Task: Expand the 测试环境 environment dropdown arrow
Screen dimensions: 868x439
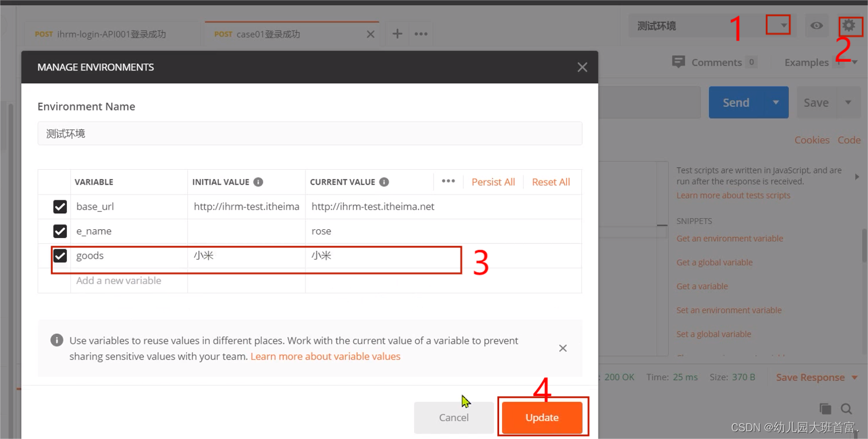Action: point(784,26)
